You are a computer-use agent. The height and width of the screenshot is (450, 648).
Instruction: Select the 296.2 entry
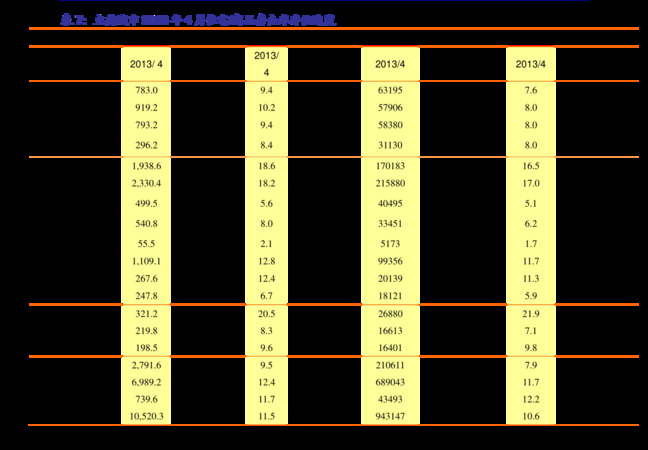[146, 145]
